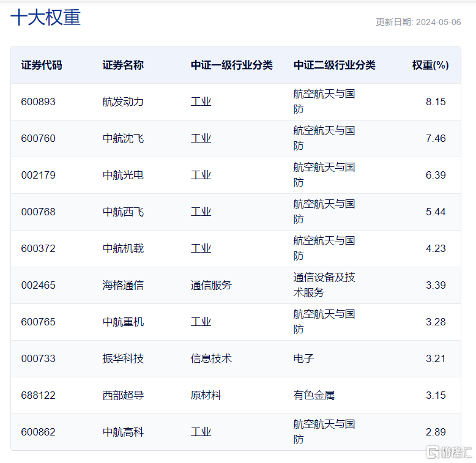Click 航空航天与国防 in the 600893 row
The width and height of the screenshot is (476, 463).
[x=324, y=102]
